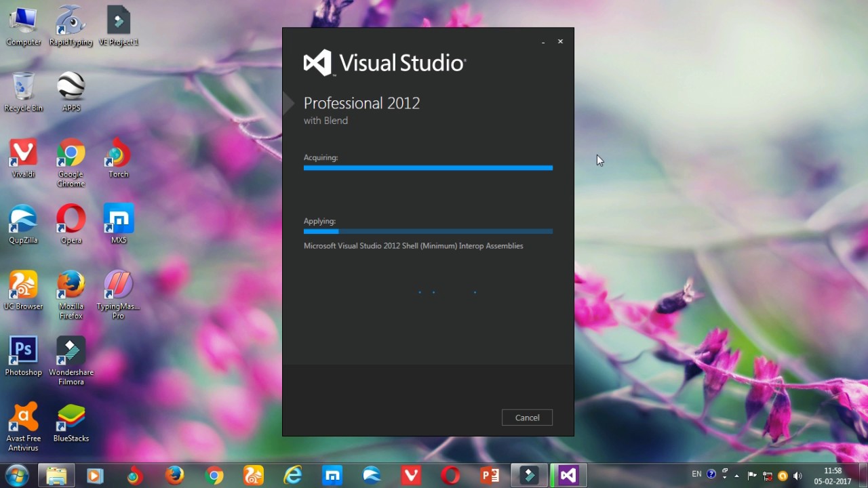Select the UC Browser desktop shortcut
This screenshot has height=488, width=868.
tap(23, 290)
